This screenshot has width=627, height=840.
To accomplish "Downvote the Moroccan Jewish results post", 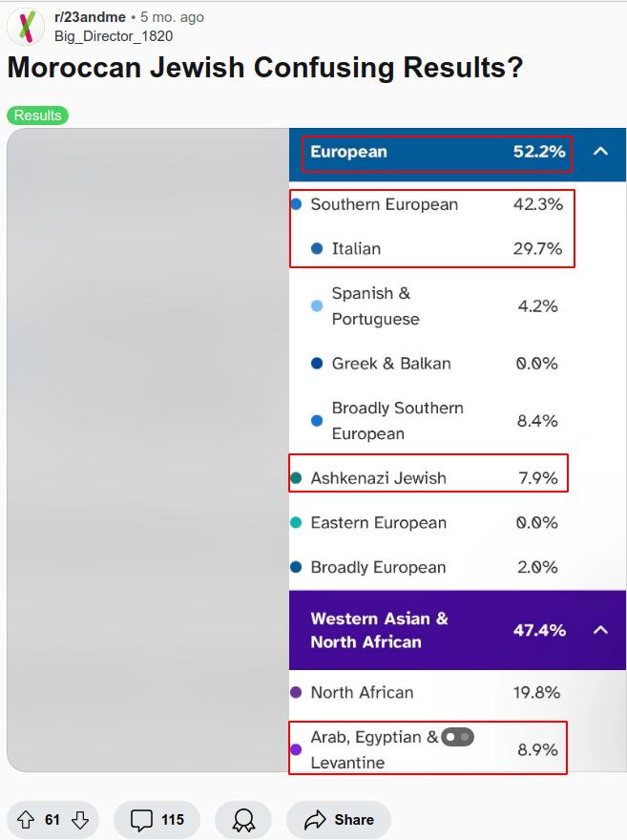I will pos(80,820).
